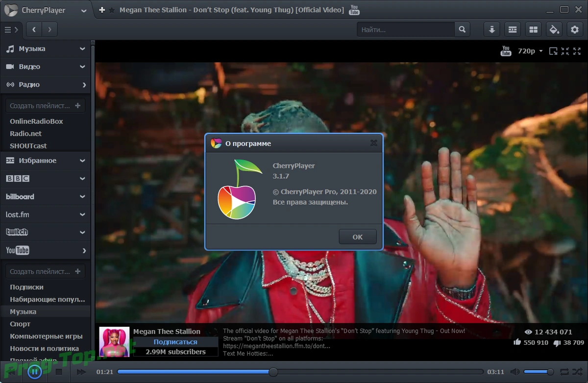Open the skin paint bucket button
This screenshot has height=383, width=588.
554,30
